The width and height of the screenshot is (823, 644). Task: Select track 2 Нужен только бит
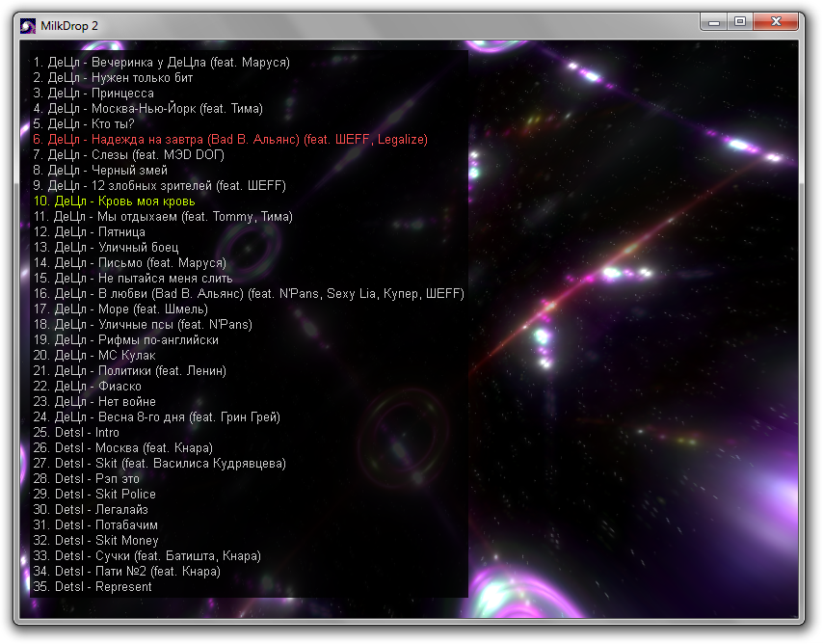click(113, 78)
